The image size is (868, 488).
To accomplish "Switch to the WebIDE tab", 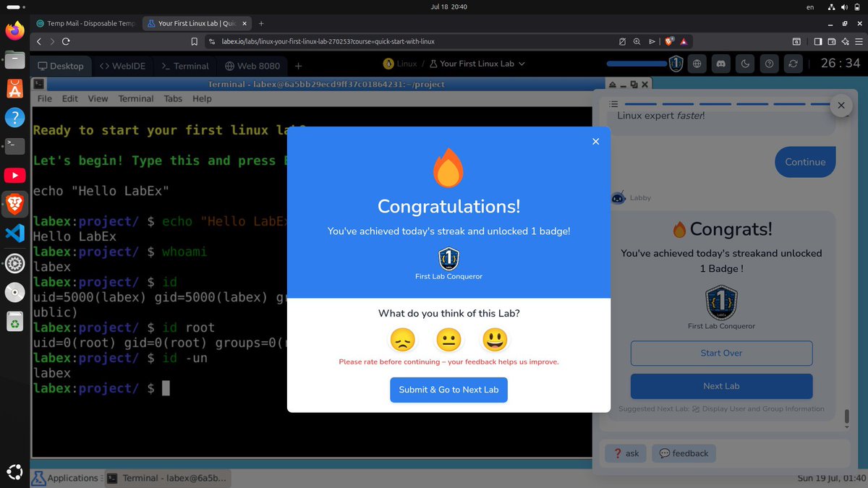I will [x=122, y=66].
